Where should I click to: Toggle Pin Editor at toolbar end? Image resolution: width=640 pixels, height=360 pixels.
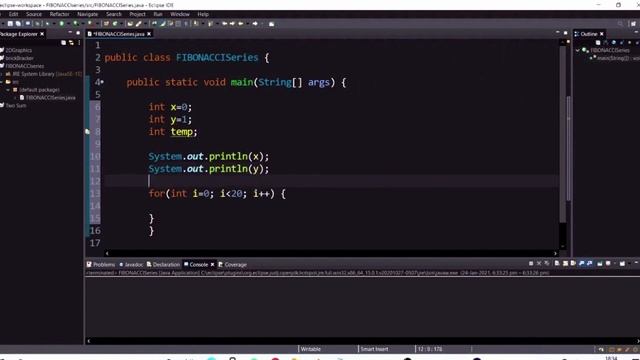pyautogui.click(x=271, y=24)
